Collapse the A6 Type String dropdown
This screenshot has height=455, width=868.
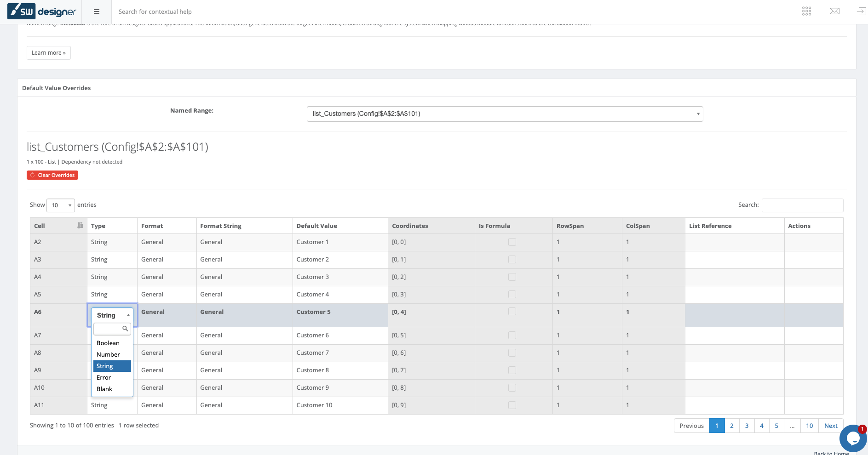pyautogui.click(x=112, y=315)
